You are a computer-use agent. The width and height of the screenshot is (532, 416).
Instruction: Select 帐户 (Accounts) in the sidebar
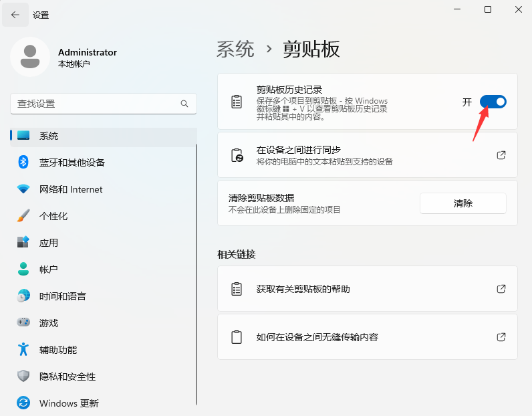point(49,270)
